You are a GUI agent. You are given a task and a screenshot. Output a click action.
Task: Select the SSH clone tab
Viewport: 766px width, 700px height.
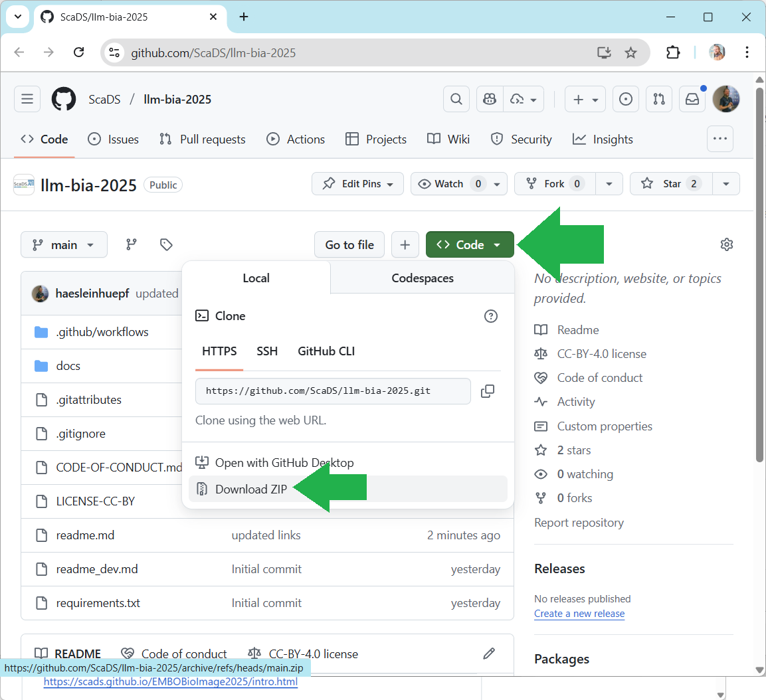tap(267, 351)
